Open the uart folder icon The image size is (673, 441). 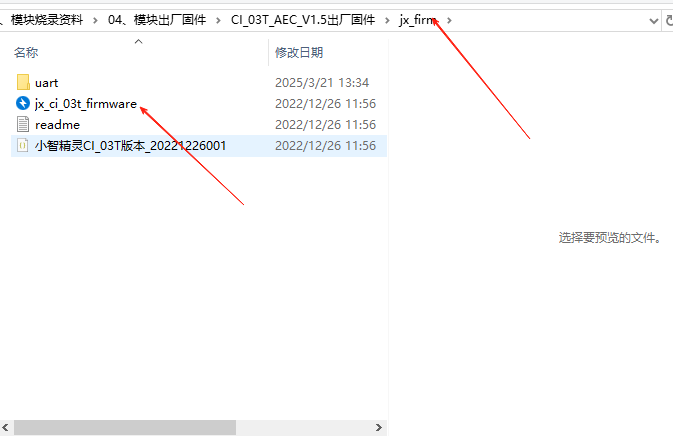click(x=23, y=82)
